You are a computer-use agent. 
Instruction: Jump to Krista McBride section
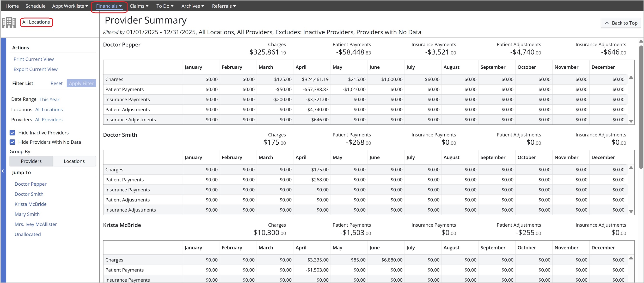point(31,204)
